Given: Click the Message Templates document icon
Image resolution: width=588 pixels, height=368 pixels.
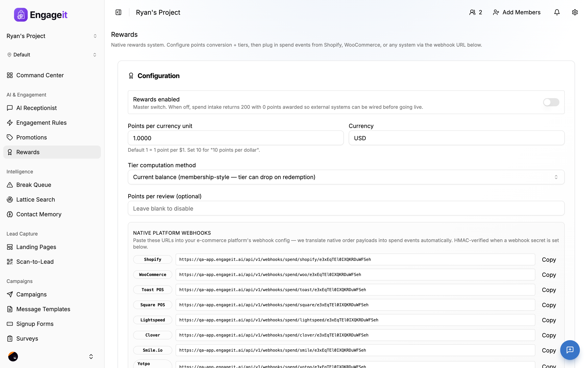Looking at the screenshot, I should pos(10,309).
